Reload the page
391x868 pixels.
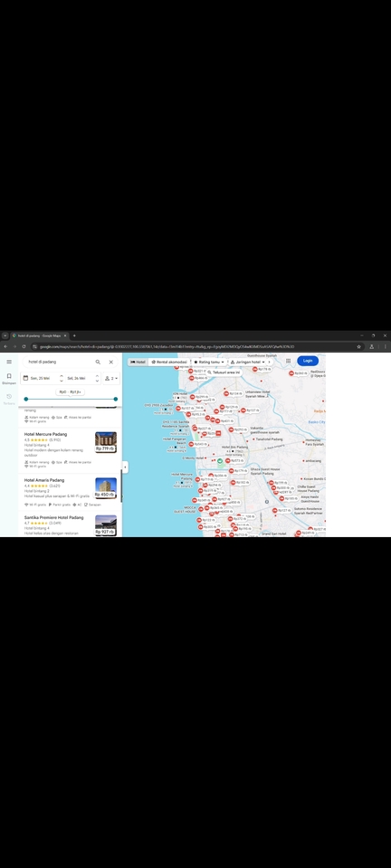[x=24, y=346]
